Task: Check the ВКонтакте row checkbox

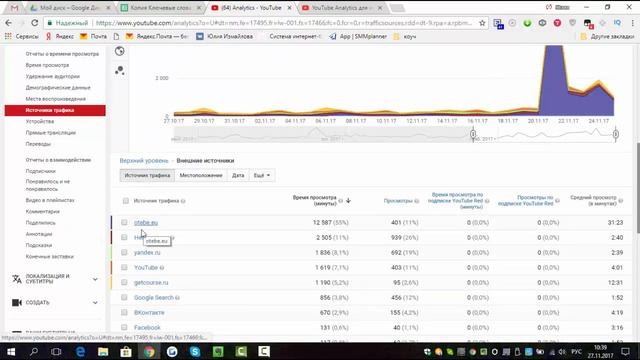Action: (x=124, y=313)
